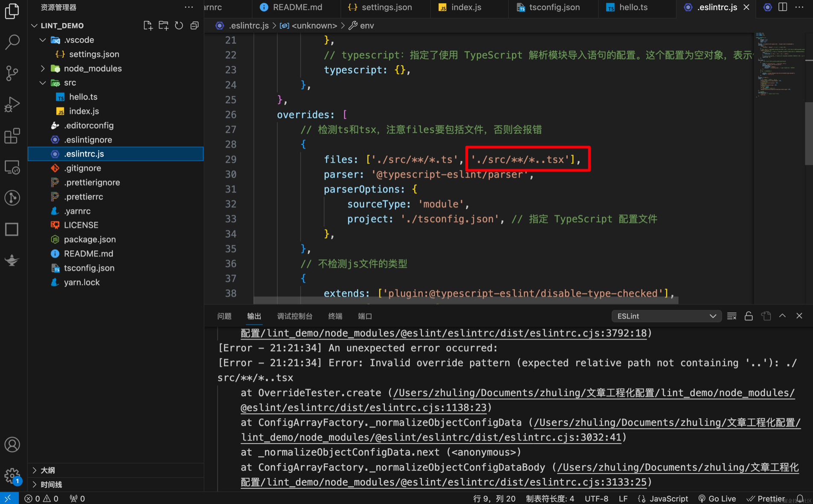Refresh the explorer file tree

pyautogui.click(x=179, y=26)
